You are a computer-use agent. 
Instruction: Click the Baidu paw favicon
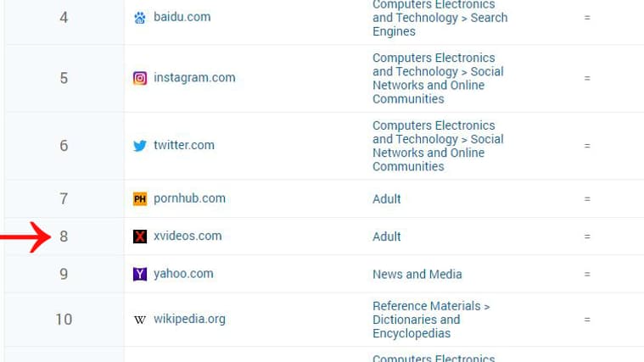[140, 17]
